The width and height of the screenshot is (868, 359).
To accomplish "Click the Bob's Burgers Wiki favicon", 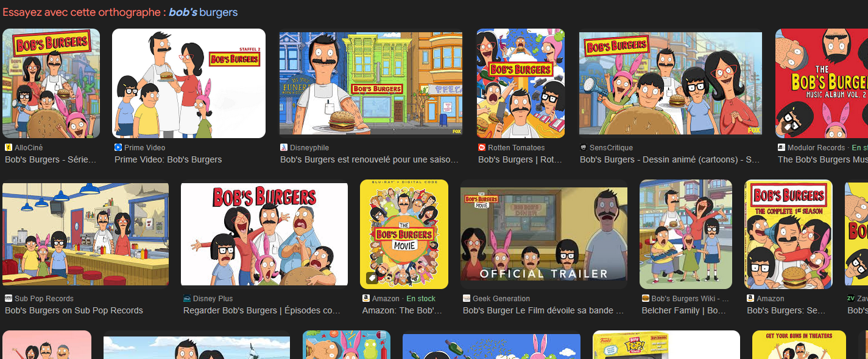I will [x=646, y=299].
